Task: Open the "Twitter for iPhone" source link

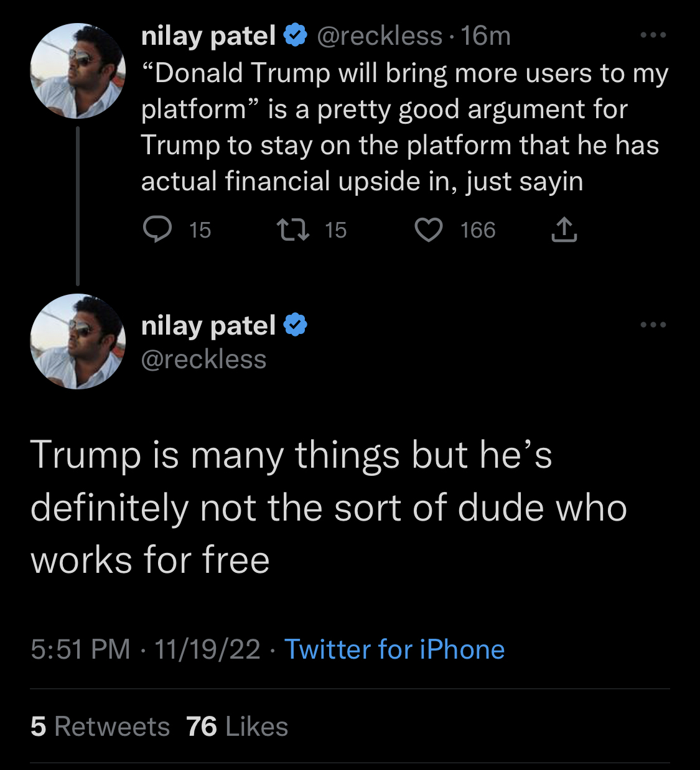Action: (394, 649)
